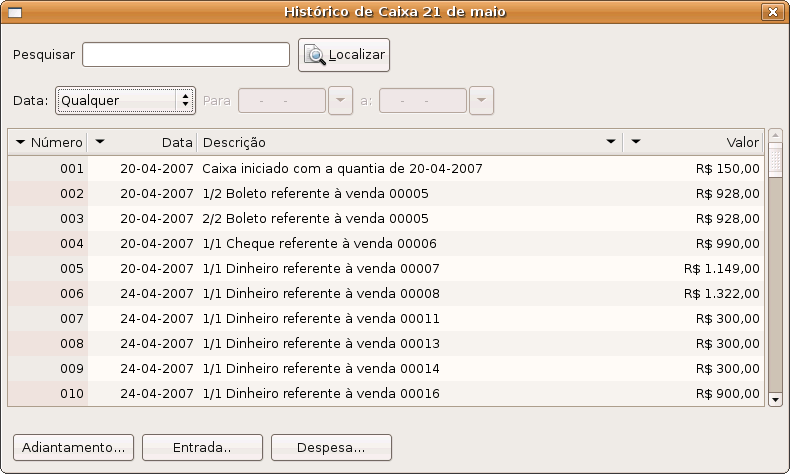Click the Localizar magnifier icon
The width and height of the screenshot is (790, 474).
click(315, 55)
